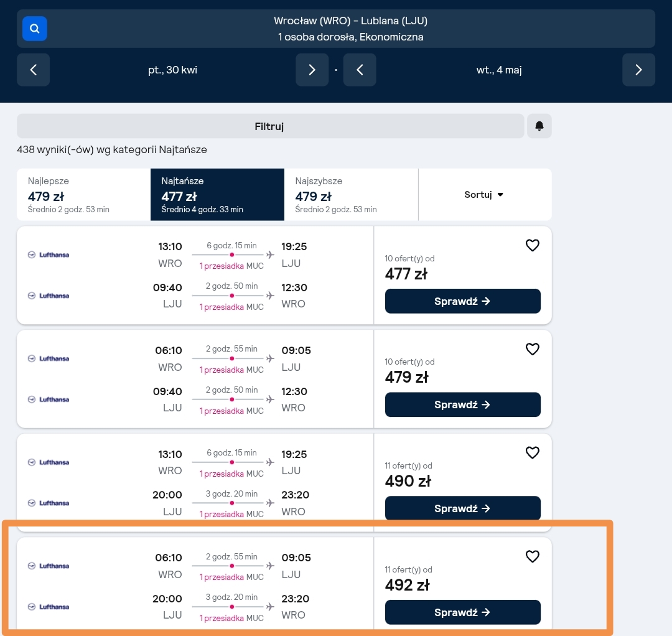Click Sprawdź for the 490 zł offer
Viewport: 672px width, 636px height.
[x=462, y=508]
